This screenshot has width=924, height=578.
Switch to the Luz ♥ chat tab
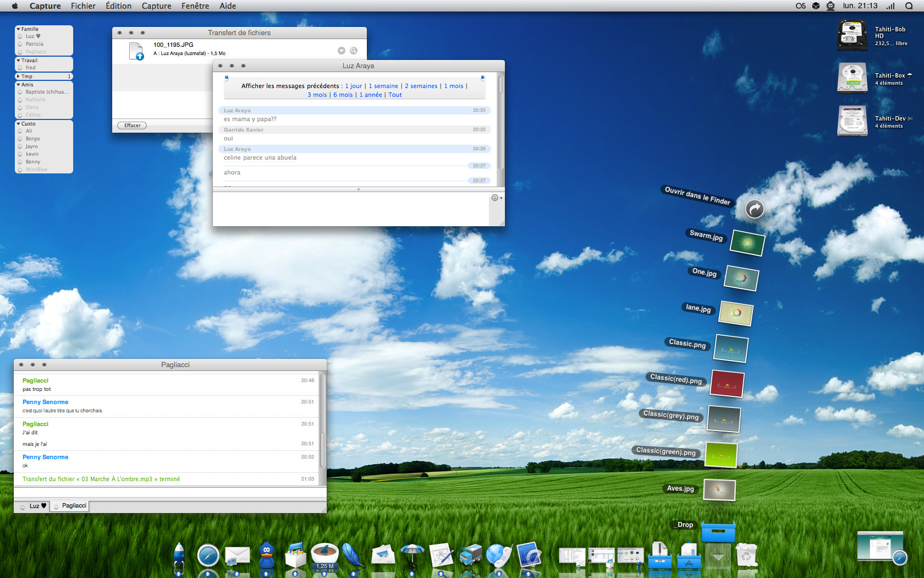33,506
